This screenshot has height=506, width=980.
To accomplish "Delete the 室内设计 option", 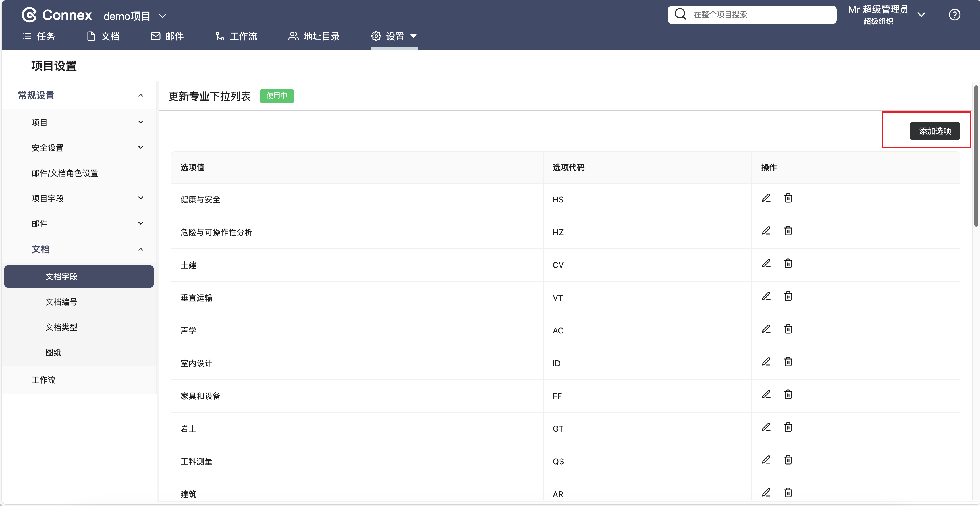I will [788, 362].
